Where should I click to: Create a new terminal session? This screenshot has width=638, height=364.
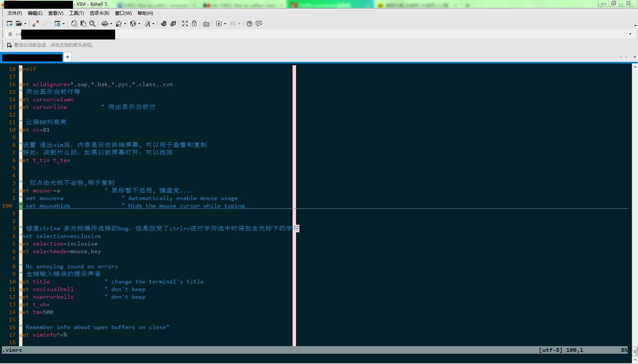click(9, 24)
